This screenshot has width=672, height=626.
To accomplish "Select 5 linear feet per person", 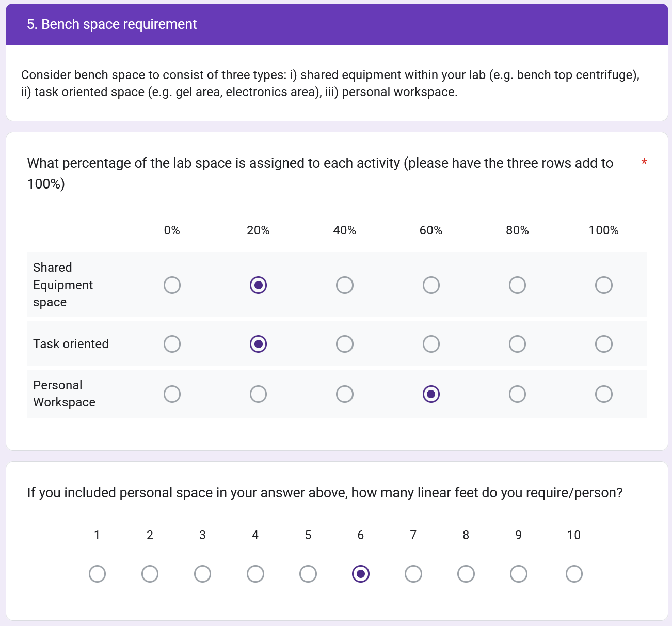I will pos(308,574).
